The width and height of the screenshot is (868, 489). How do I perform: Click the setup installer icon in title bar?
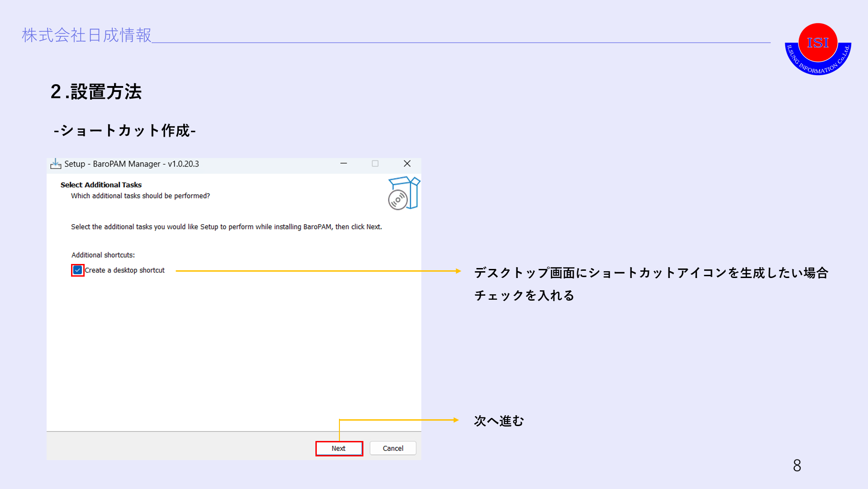(x=56, y=164)
